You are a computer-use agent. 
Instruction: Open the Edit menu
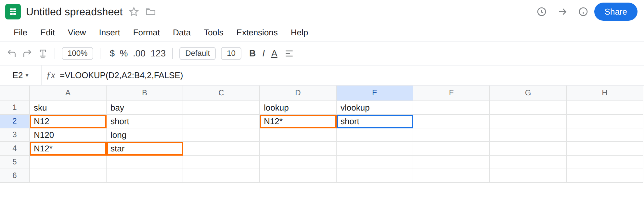[x=47, y=32]
